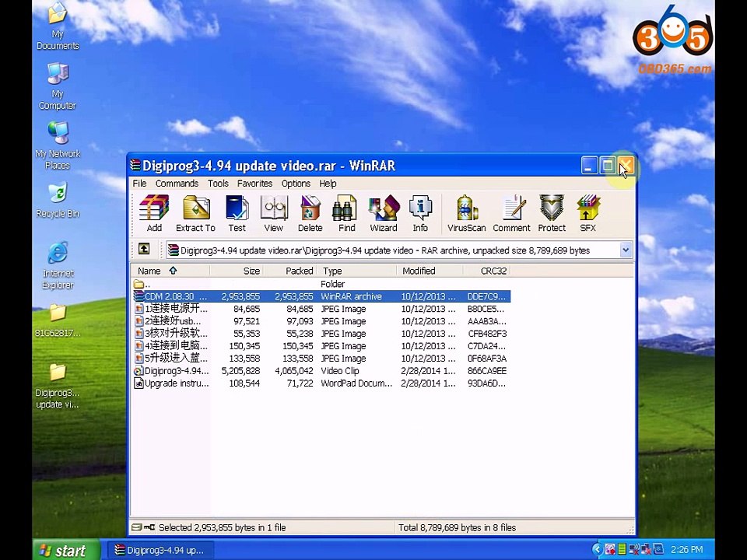This screenshot has width=747, height=560.
Task: Expand the archive path dropdown
Action: coord(626,250)
